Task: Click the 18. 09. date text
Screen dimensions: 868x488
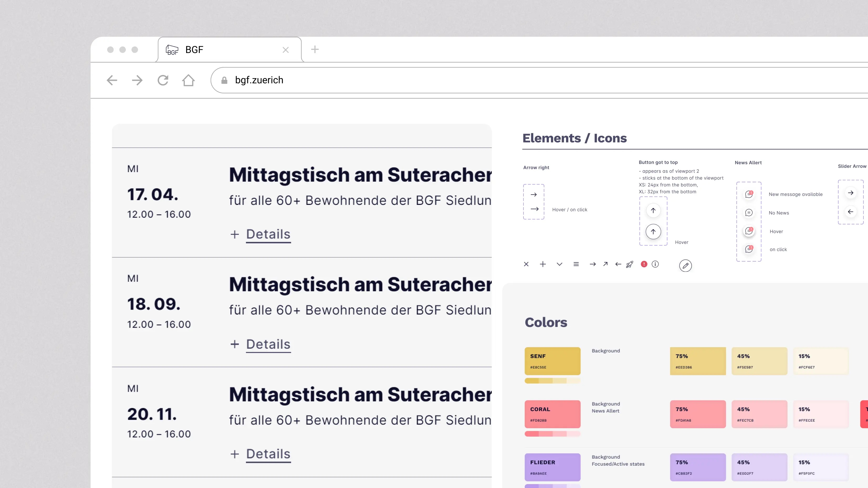Action: click(x=154, y=304)
